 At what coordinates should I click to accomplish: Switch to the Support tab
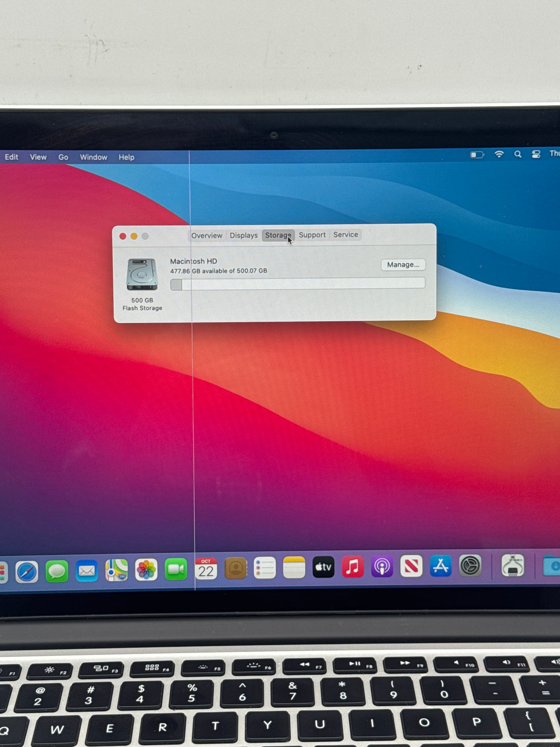coord(312,235)
